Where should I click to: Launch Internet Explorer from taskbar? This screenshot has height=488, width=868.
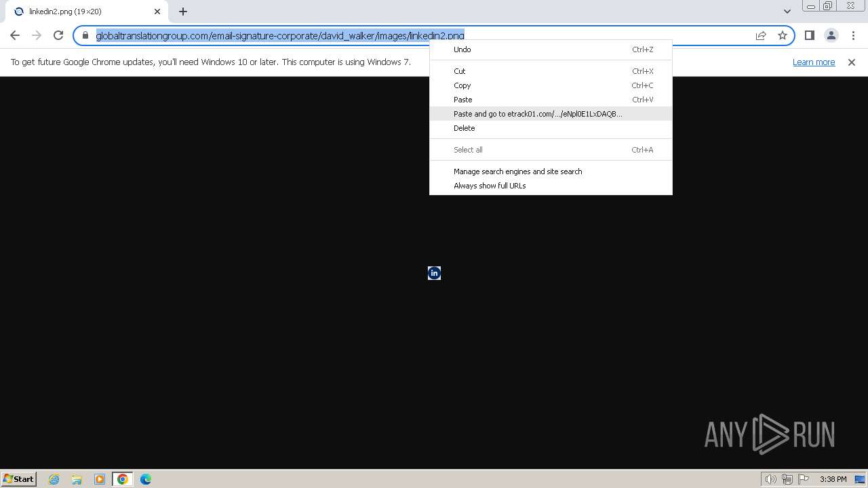pyautogui.click(x=54, y=479)
